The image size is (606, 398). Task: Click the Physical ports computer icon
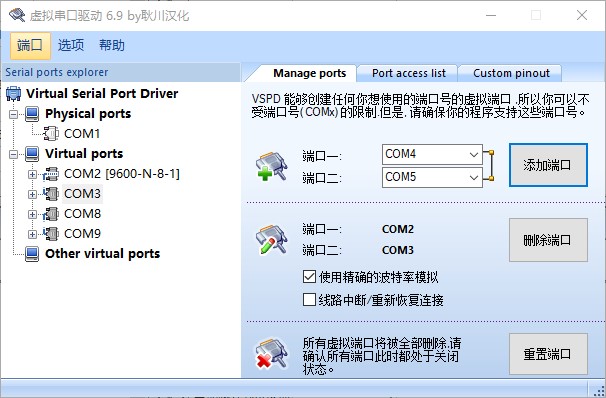click(32, 114)
